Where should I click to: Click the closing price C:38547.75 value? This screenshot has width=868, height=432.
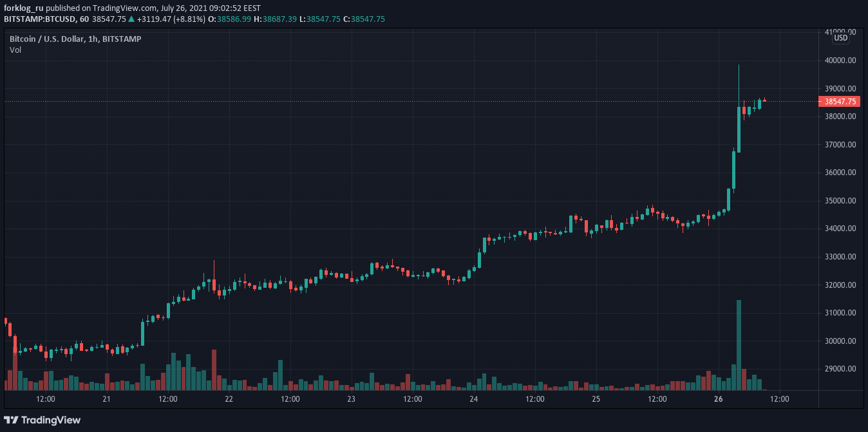364,19
